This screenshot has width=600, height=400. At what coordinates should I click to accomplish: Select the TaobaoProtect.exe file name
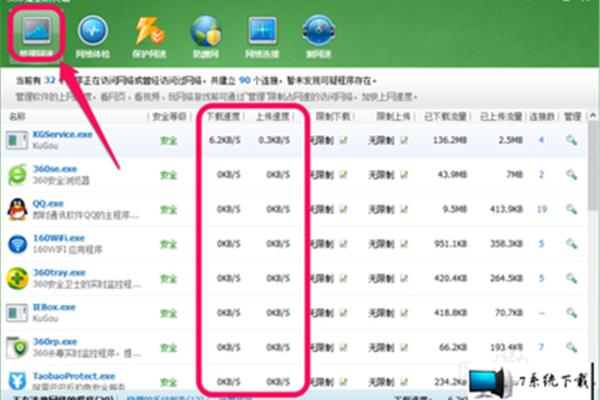[74, 376]
